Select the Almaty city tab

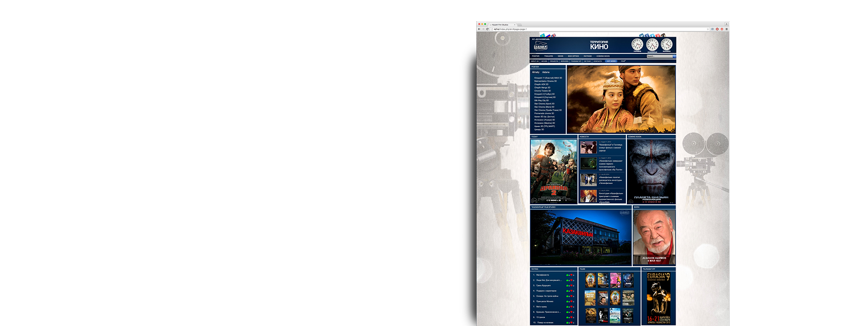pyautogui.click(x=536, y=72)
